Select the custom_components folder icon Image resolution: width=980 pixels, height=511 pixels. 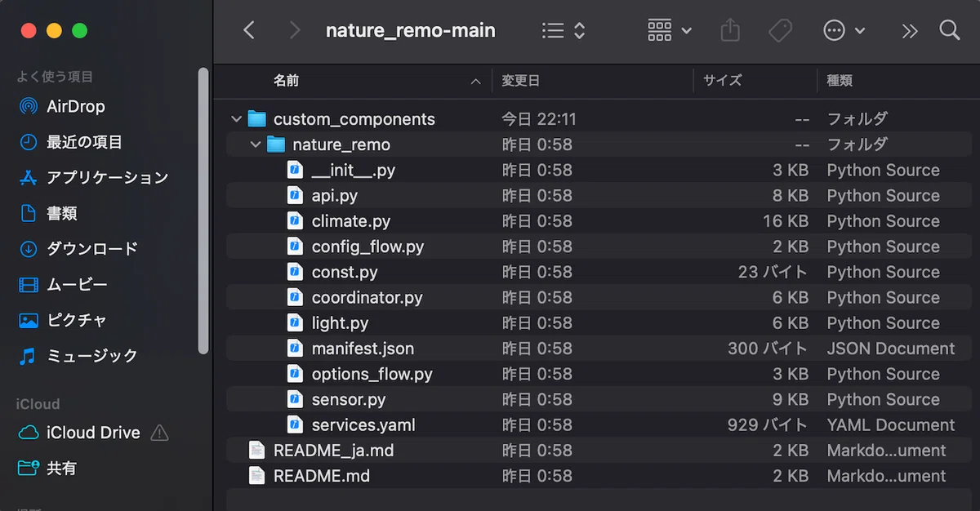point(257,118)
